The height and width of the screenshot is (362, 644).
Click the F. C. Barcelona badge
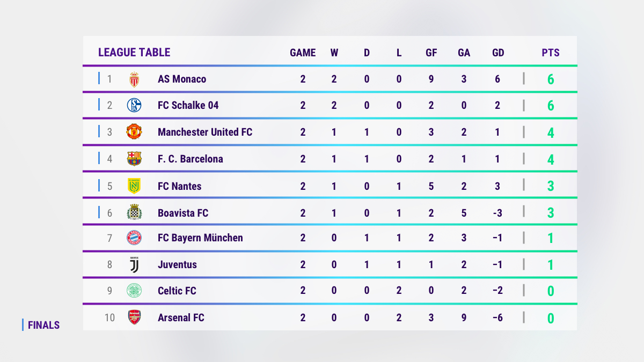(134, 159)
